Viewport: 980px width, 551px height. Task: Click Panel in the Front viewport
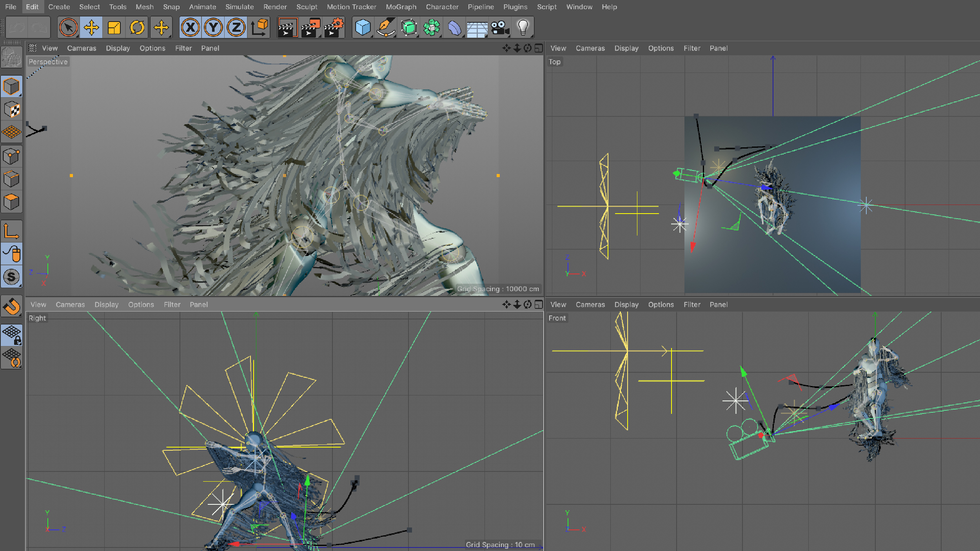(x=718, y=304)
